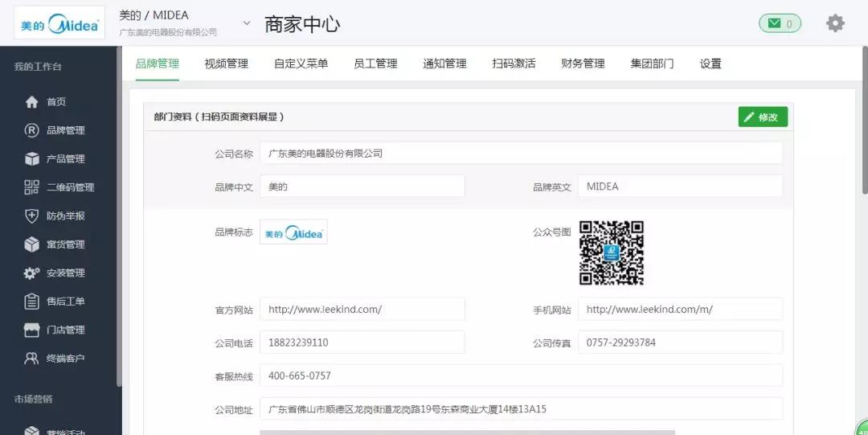
Task: Click the clipboard icon for 售后工单
Action: [x=31, y=302]
